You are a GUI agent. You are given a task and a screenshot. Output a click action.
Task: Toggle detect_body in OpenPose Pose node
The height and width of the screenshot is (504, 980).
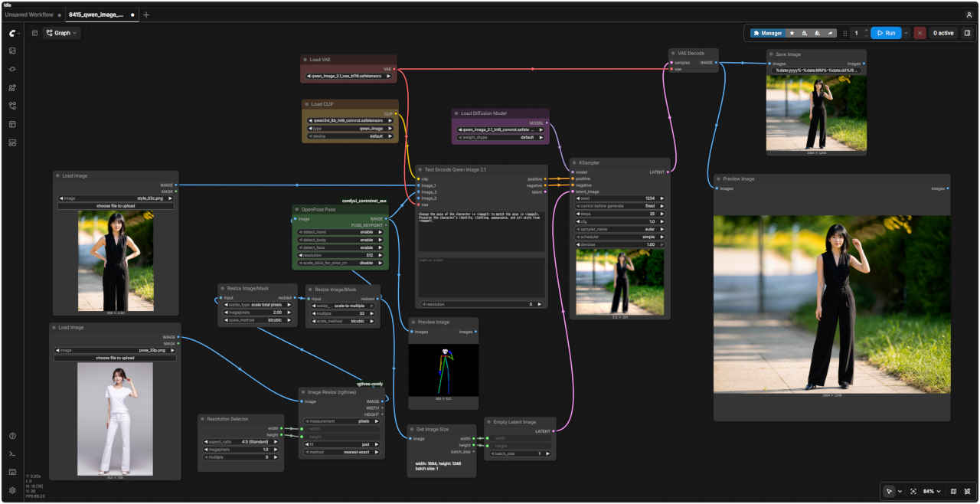[x=340, y=240]
